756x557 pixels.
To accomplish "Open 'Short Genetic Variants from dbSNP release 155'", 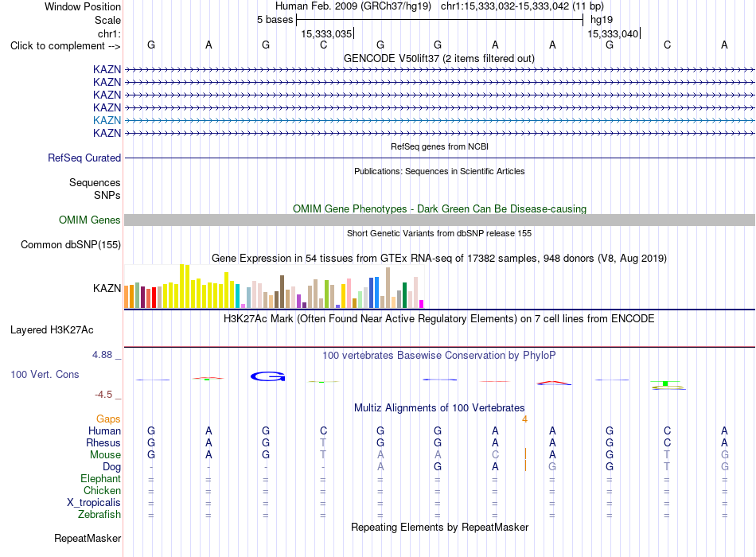I will point(439,233).
